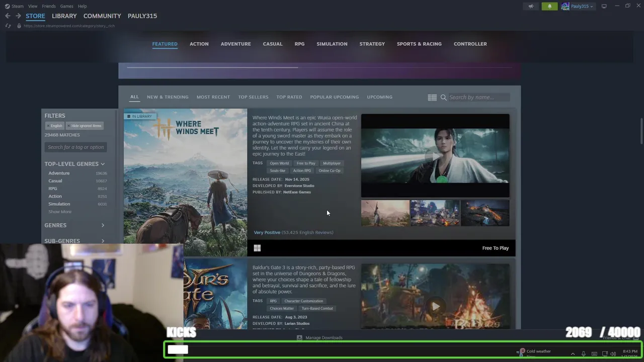Click the Manage Downloads icon
This screenshot has width=644, height=362.
coord(299,338)
